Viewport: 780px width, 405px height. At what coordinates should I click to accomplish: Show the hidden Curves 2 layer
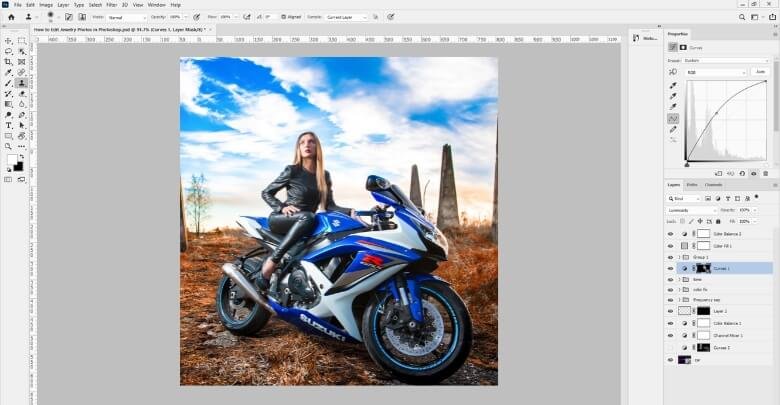click(670, 348)
